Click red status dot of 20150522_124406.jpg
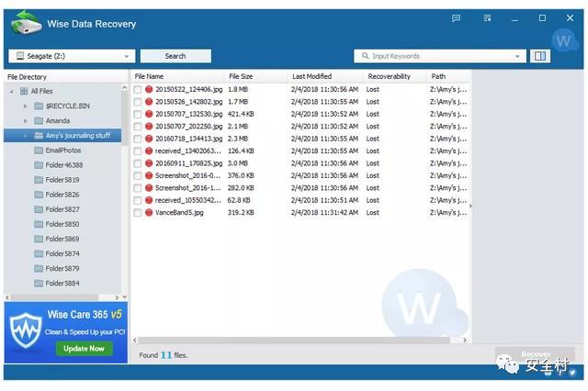This screenshot has height=391, width=588. (x=149, y=89)
